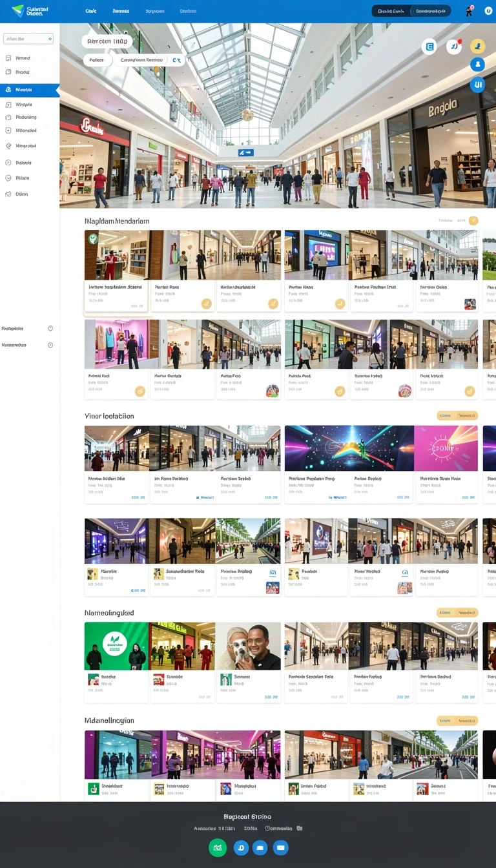Click the white round icon ending the header
The width and height of the screenshot is (496, 868).
[x=488, y=11]
